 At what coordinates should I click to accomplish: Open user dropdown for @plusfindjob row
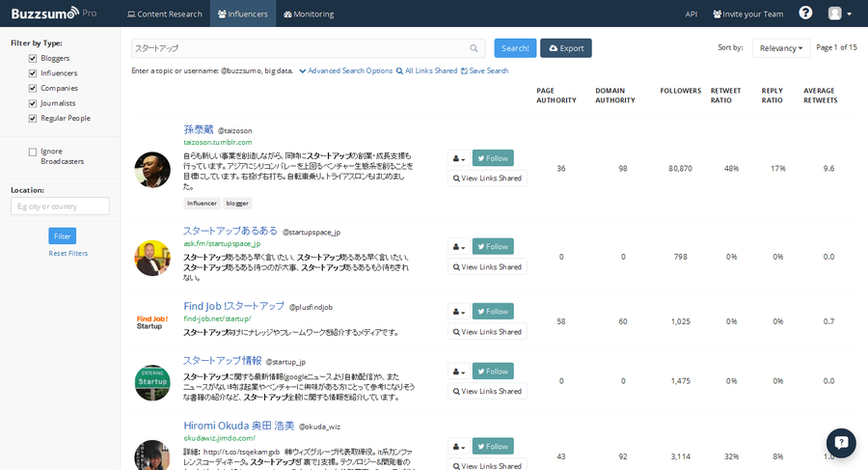pos(459,312)
